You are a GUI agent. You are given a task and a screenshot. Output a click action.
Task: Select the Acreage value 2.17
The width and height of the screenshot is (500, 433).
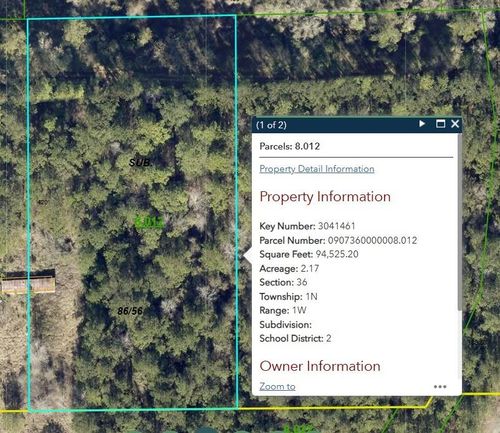(310, 268)
